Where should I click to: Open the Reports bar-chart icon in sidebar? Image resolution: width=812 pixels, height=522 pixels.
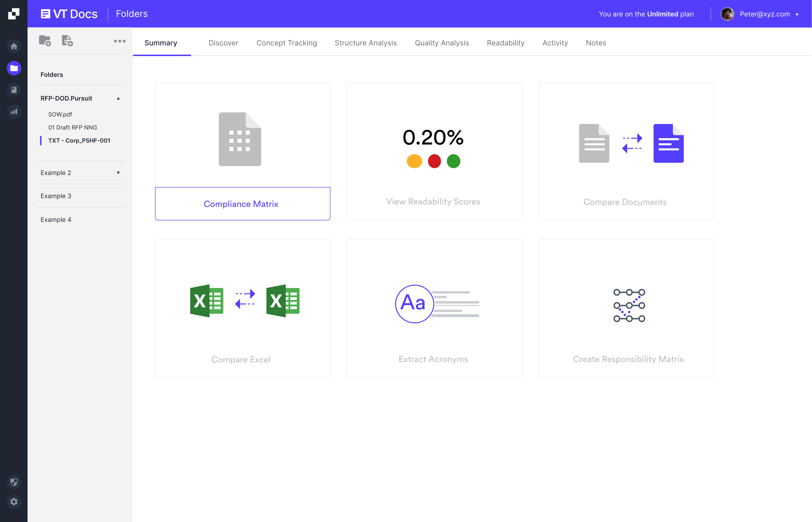coord(14,111)
